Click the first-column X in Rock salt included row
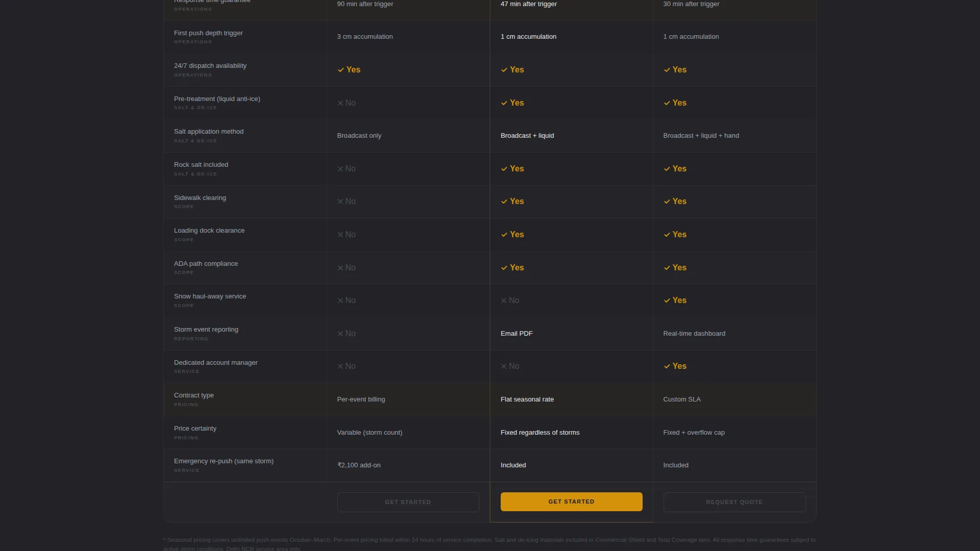Image resolution: width=980 pixels, height=551 pixels. [340, 169]
